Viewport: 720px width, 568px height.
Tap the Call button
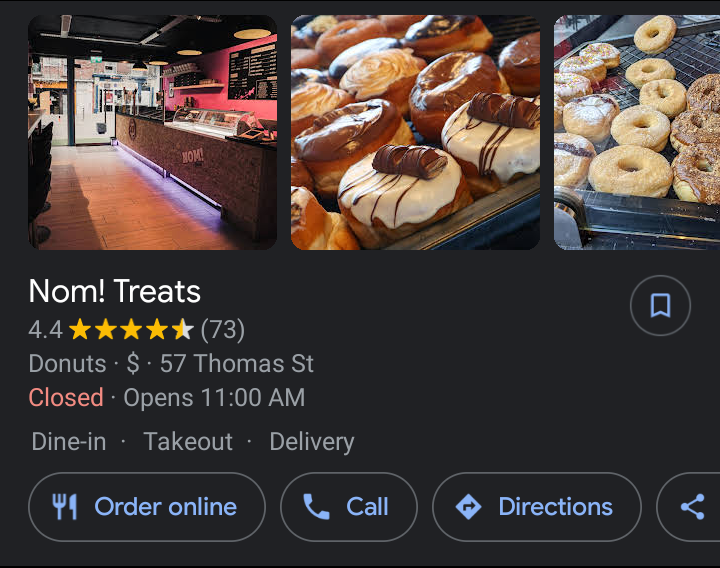pyautogui.click(x=349, y=506)
